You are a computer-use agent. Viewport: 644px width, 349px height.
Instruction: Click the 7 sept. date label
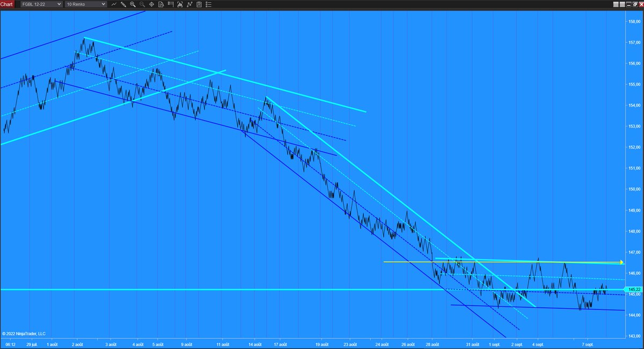(588, 344)
